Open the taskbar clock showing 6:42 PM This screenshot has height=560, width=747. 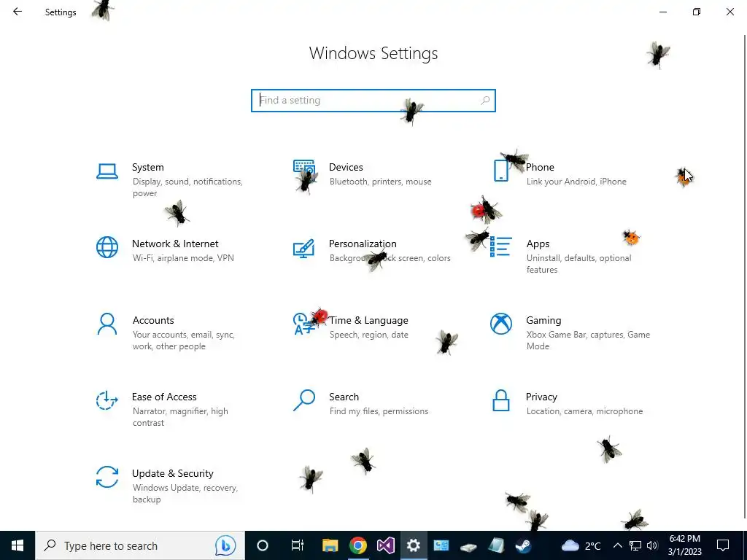[684, 545]
